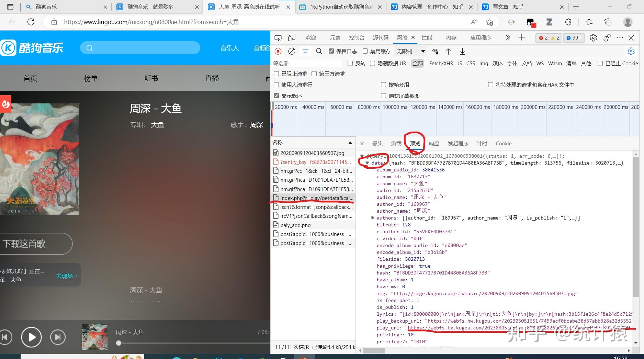Screen dimensions: 644x359
Task: Filter requests by Fetch/XHR
Action: point(441,63)
